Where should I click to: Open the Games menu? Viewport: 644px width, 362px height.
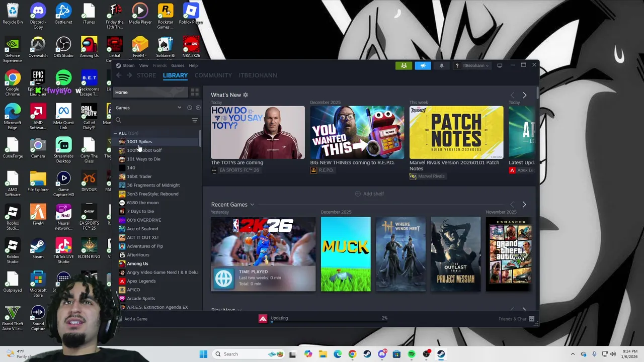[178, 65]
